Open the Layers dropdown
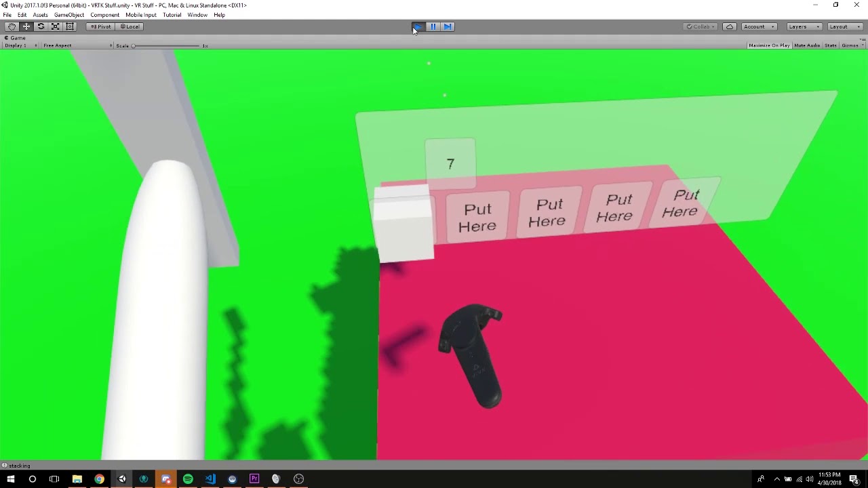Screen dimensions: 868x488 point(804,26)
